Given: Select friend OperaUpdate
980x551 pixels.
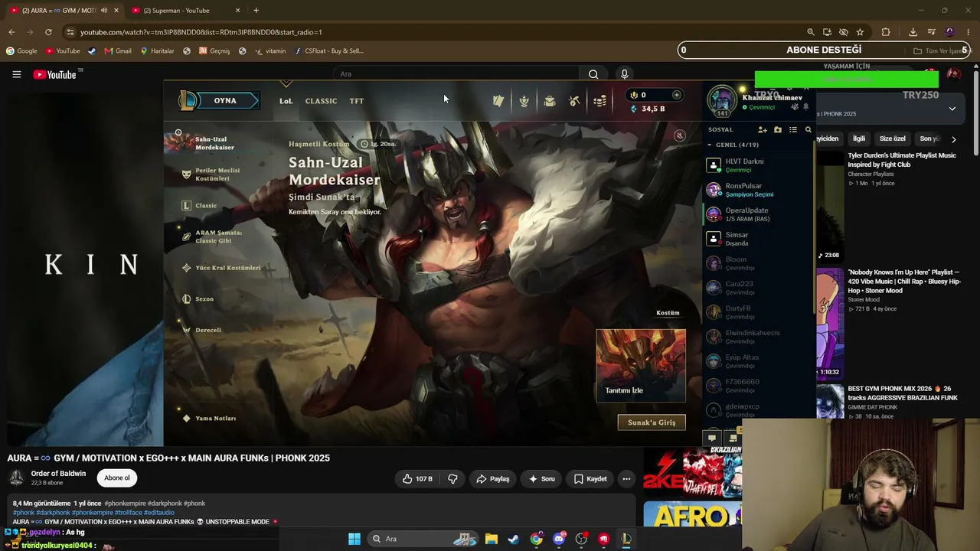Looking at the screenshot, I should 759,214.
